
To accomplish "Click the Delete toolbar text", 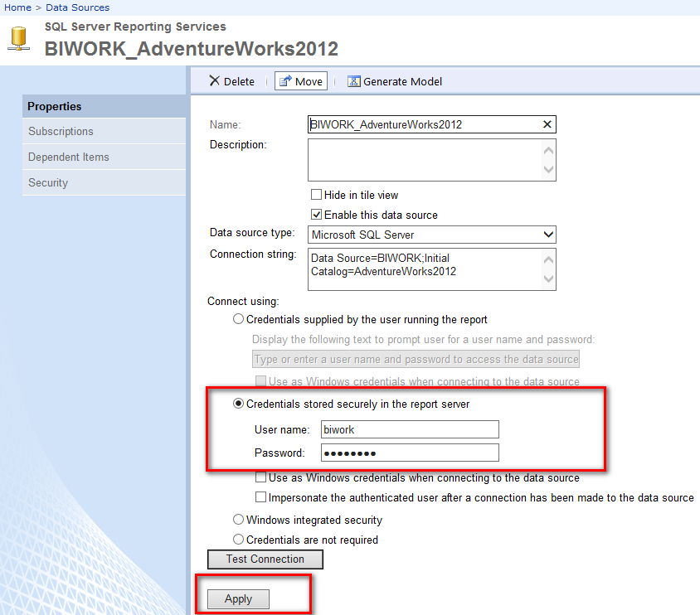I will click(239, 81).
